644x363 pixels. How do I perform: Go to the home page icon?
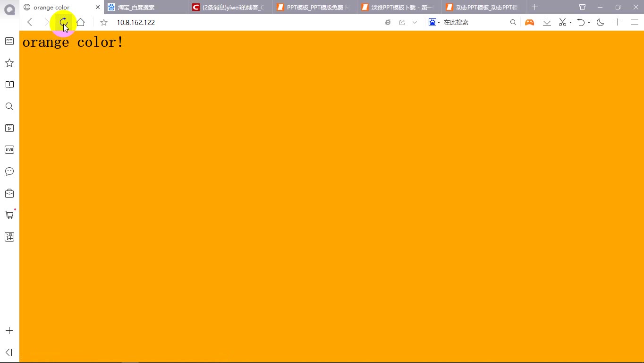point(81,22)
